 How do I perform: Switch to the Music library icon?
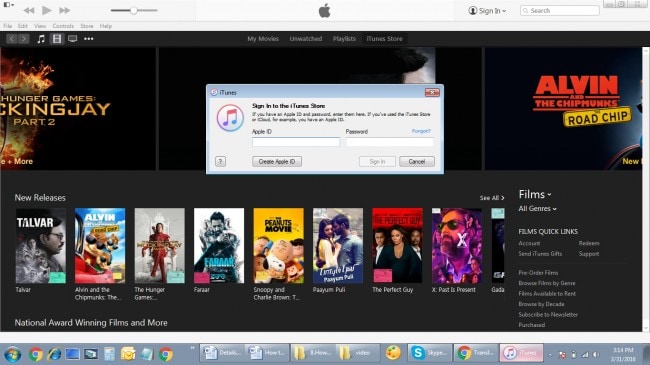[x=41, y=39]
